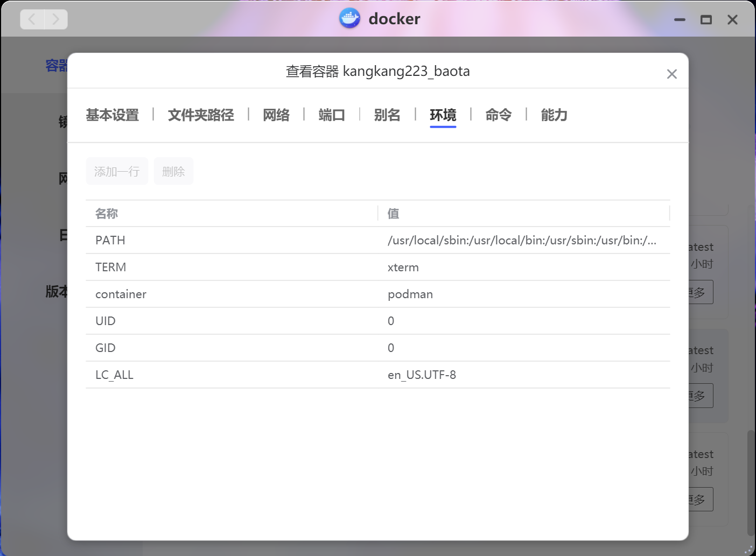
Task: Select the 网络 tab
Action: pos(276,115)
